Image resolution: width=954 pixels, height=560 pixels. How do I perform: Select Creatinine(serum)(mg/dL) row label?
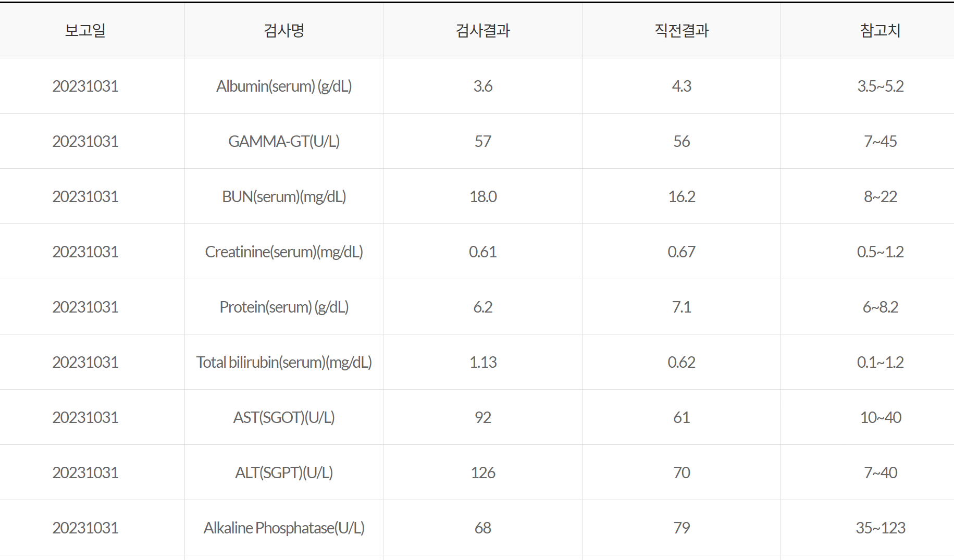[x=284, y=252]
